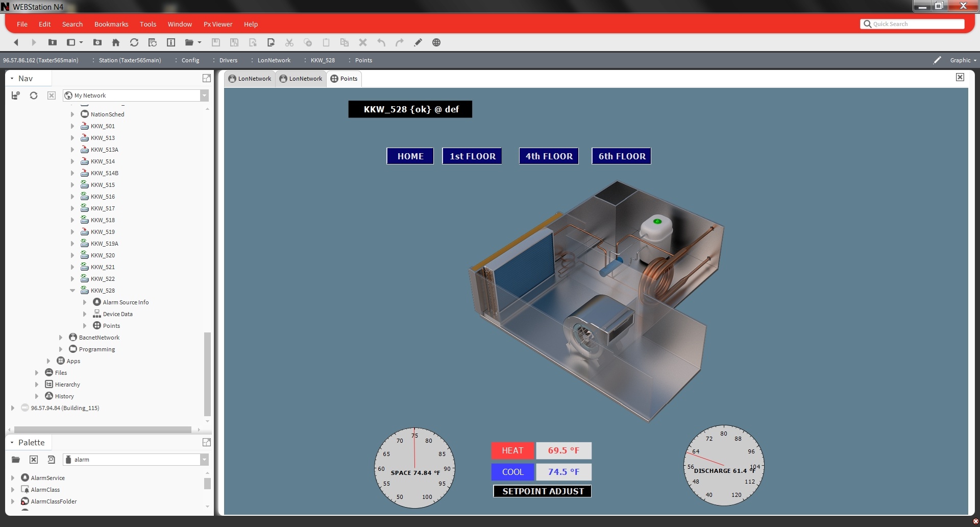The width and height of the screenshot is (980, 527).
Task: Open the folder icon's dropdown arrow
Action: (200, 42)
